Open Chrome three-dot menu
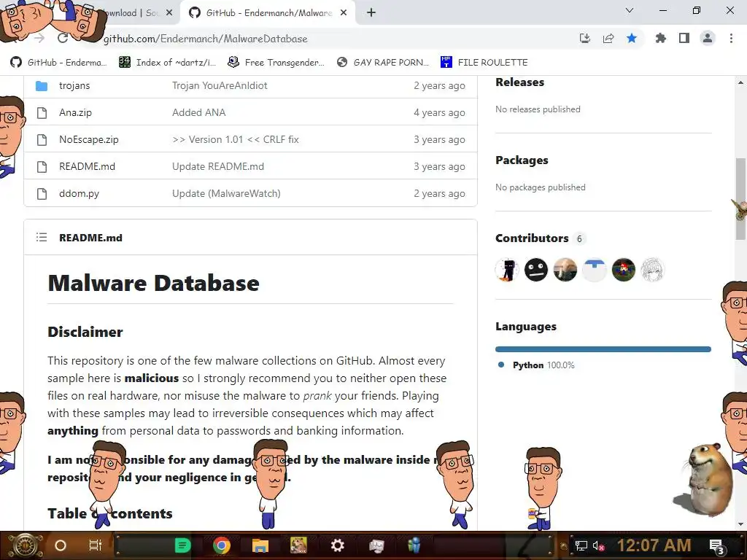The width and height of the screenshot is (747, 560). (731, 38)
